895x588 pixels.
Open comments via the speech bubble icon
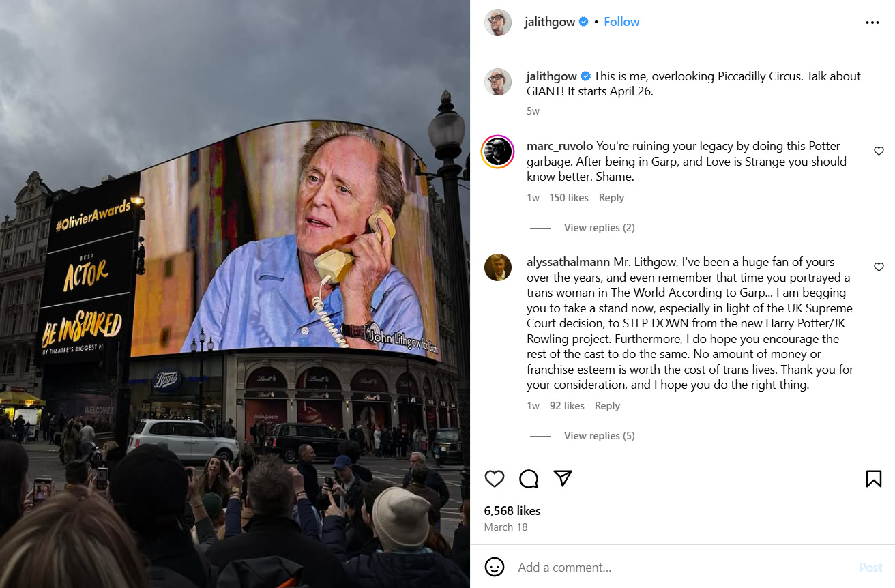coord(529,479)
